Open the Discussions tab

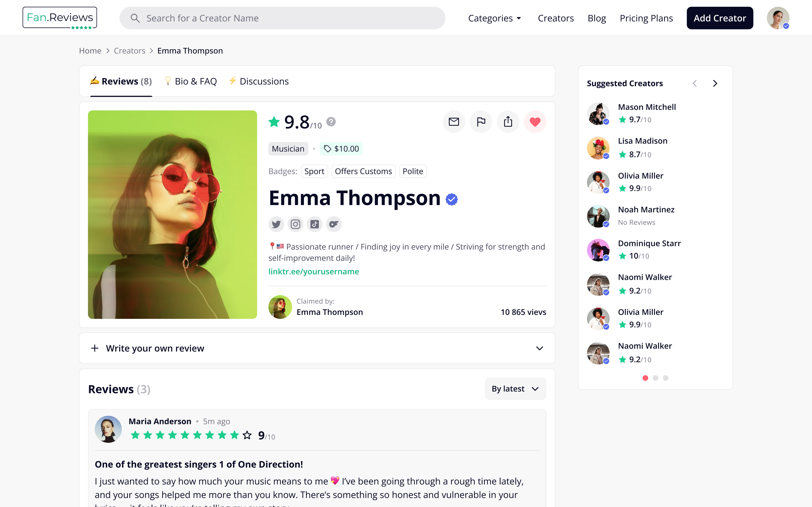[x=259, y=81]
